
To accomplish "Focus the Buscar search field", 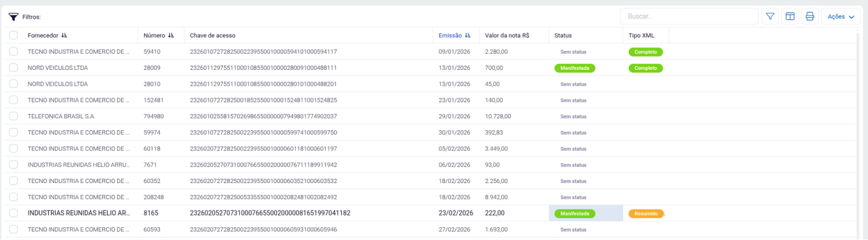I will coord(688,16).
